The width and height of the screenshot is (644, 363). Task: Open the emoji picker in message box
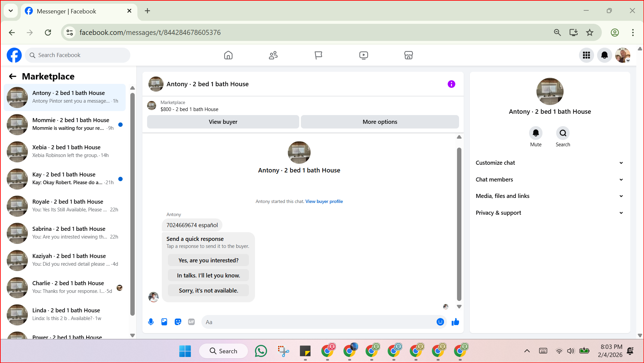coord(440,322)
